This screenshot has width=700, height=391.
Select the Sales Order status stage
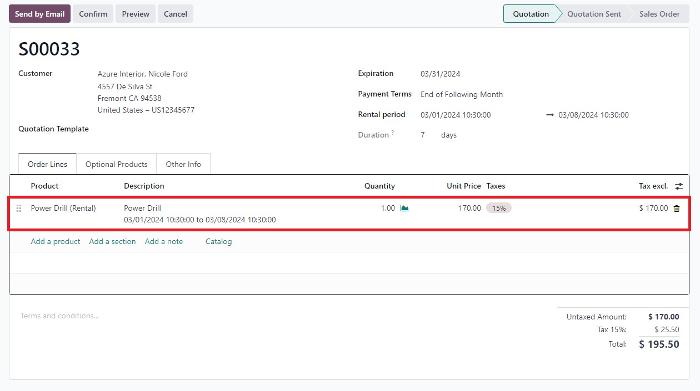point(659,14)
